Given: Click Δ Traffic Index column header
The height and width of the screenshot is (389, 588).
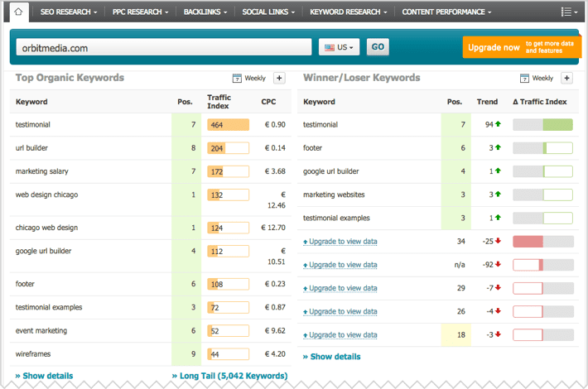Looking at the screenshot, I should click(540, 102).
